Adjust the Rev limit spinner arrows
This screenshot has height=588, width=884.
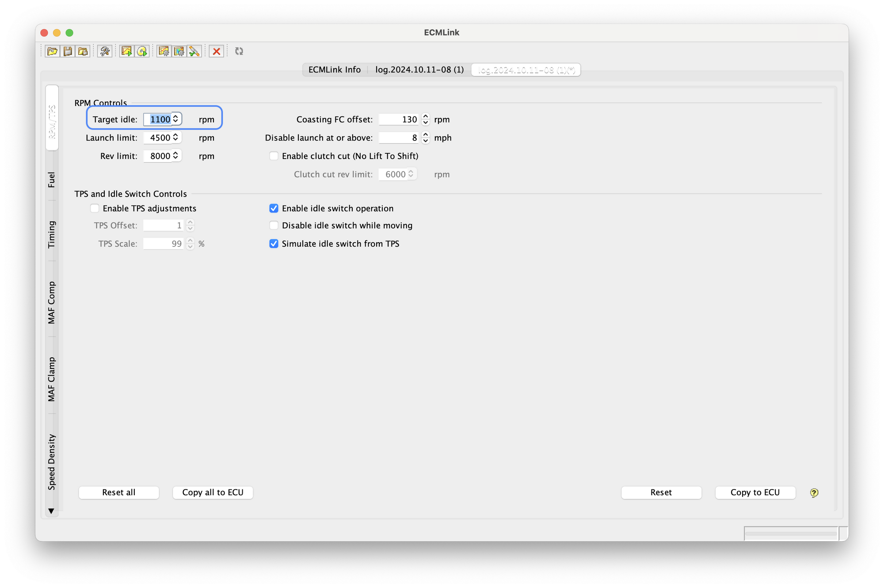pos(176,156)
